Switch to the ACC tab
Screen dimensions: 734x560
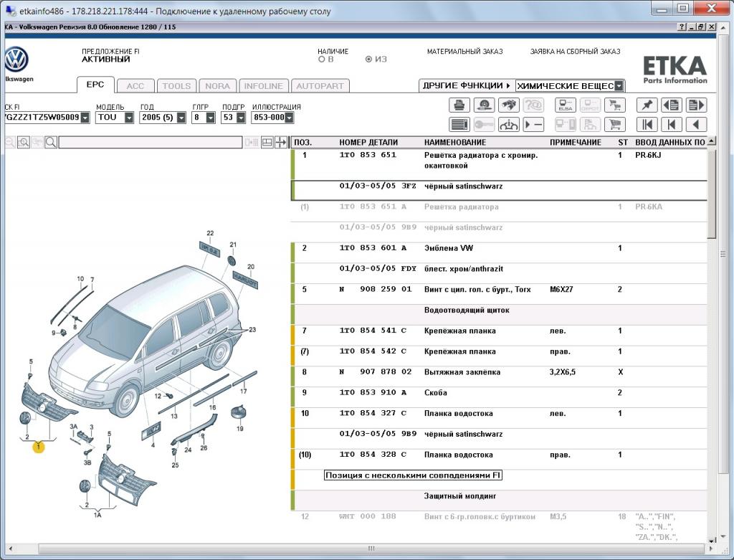click(135, 86)
